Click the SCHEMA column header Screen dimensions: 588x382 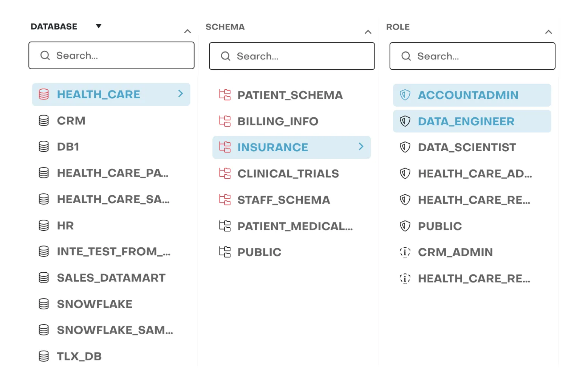225,27
